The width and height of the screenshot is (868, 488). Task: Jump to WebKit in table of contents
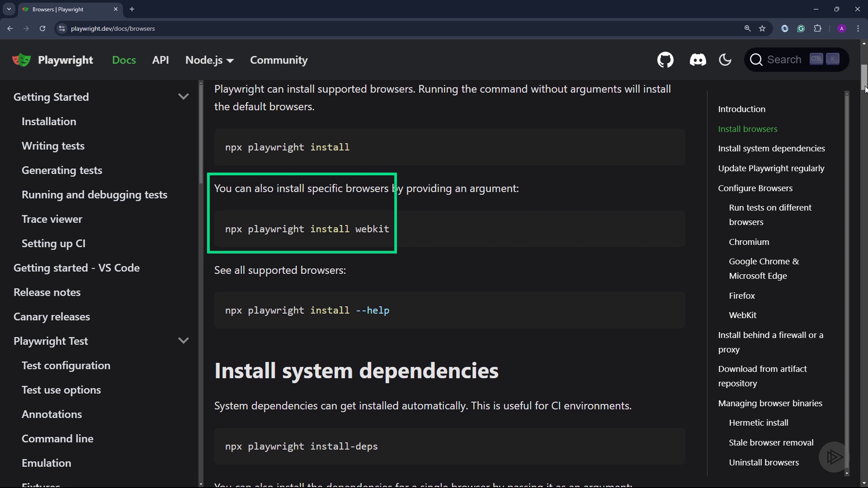click(742, 315)
